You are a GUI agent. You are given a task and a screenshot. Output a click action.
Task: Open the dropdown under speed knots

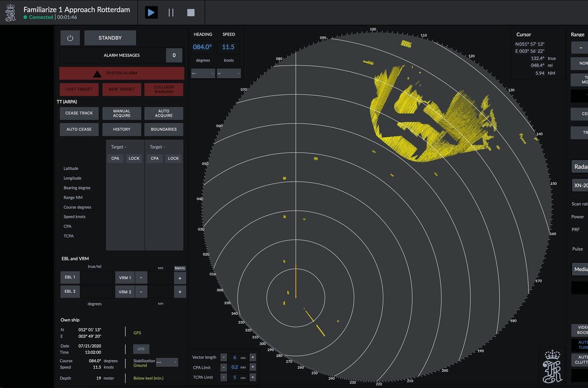tap(229, 73)
